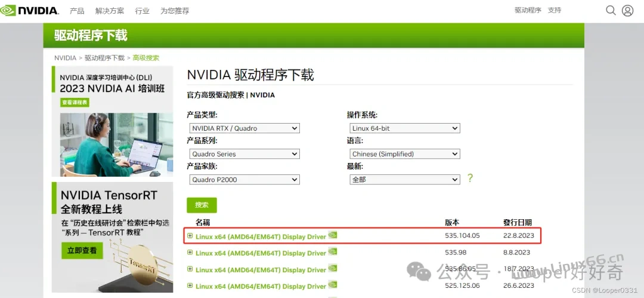
Task: Click the NVIDIA logo in header
Action: coord(30,11)
